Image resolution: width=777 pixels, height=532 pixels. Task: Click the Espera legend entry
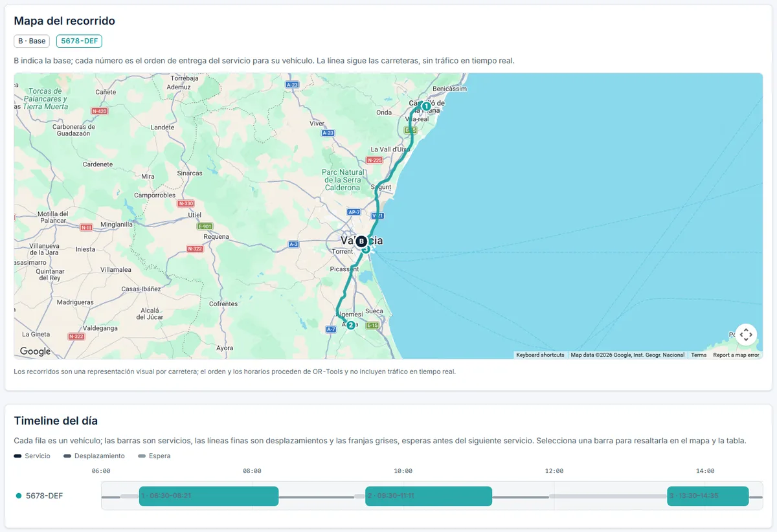[x=155, y=456]
